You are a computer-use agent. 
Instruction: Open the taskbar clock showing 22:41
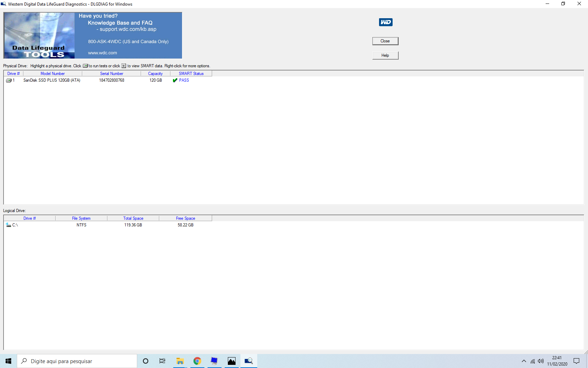(557, 361)
